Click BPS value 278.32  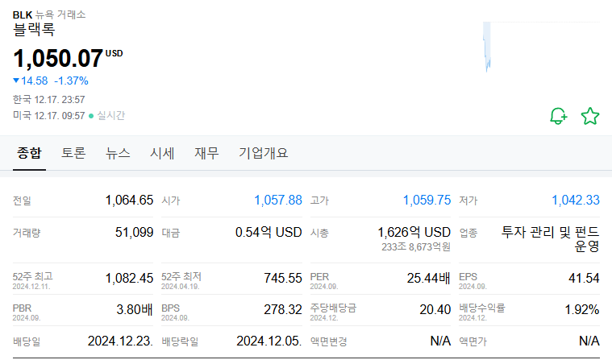(283, 310)
